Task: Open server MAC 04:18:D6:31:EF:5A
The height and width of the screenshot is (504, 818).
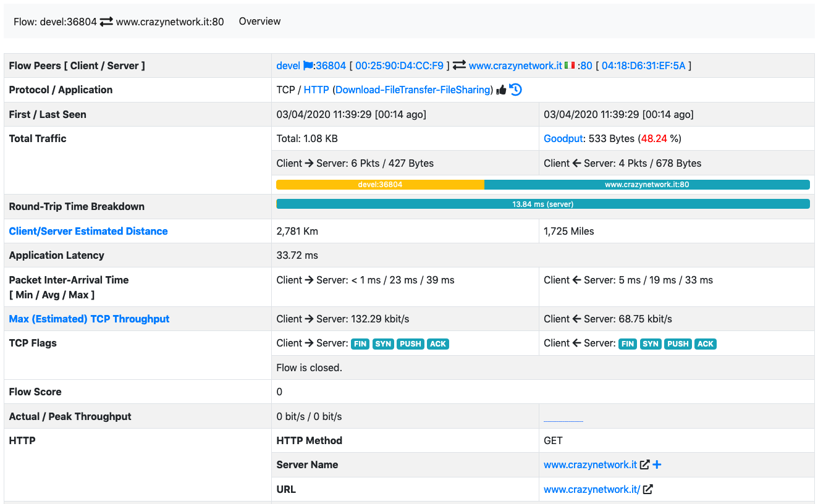Action: (x=643, y=65)
